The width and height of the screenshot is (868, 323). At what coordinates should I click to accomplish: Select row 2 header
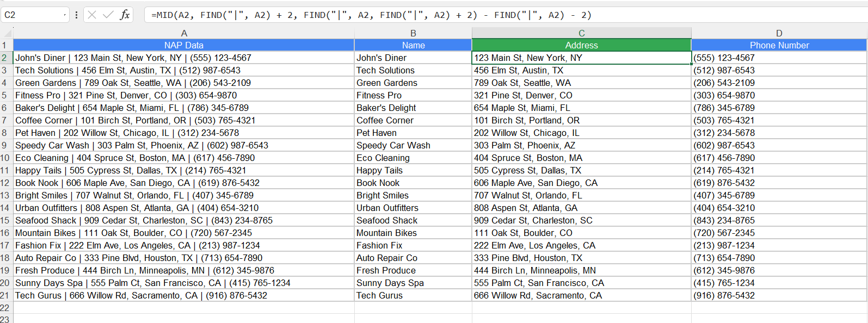click(x=7, y=58)
